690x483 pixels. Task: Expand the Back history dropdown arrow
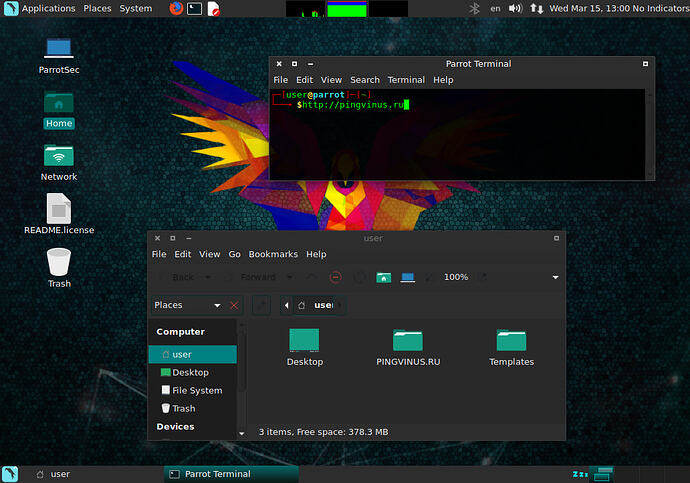click(x=208, y=277)
